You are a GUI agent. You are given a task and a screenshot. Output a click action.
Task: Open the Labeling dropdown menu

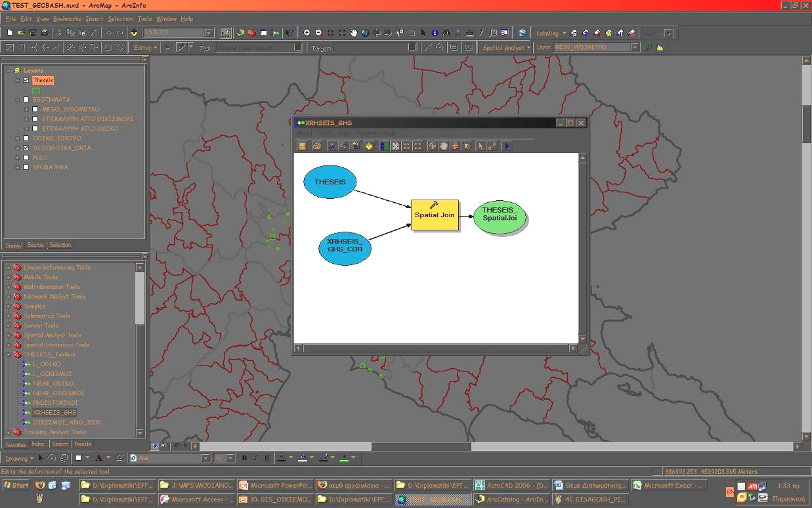550,33
